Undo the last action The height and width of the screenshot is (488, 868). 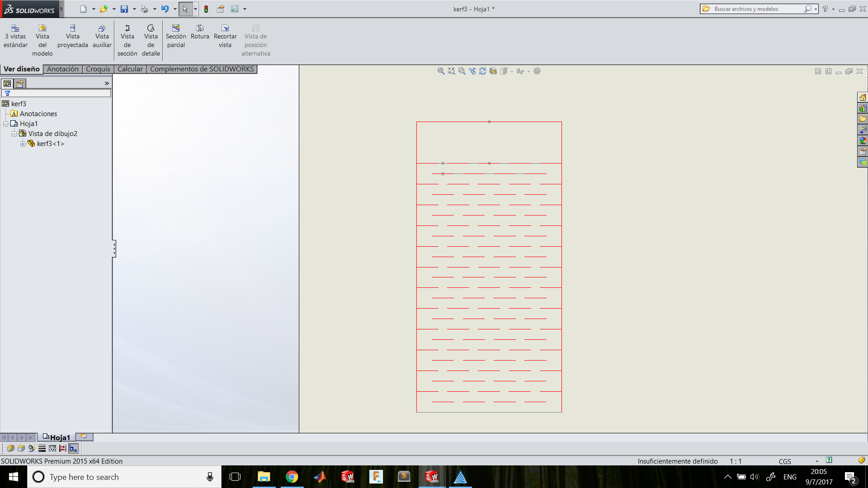(165, 9)
